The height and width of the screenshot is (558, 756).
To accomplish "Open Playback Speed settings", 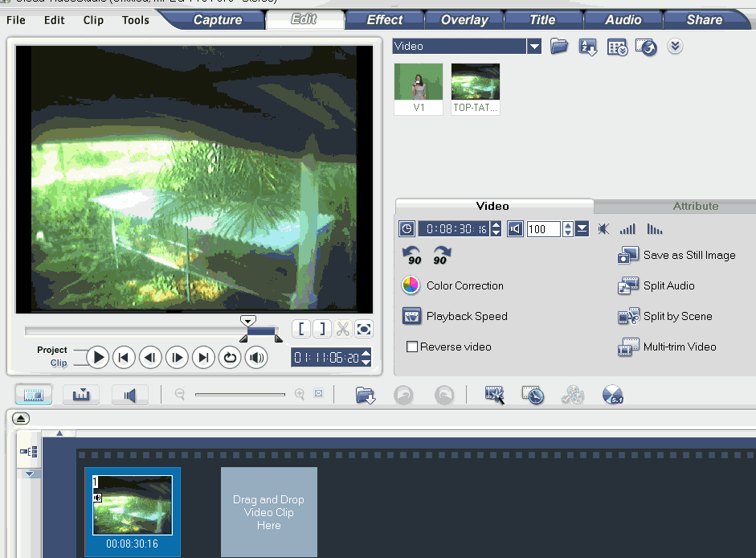I will coord(455,316).
